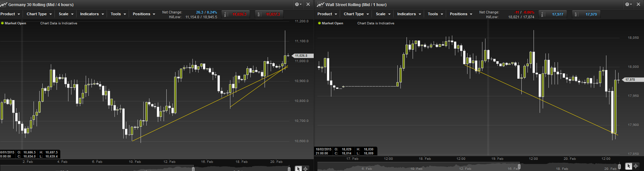
Task: Close the Wall Street Rolling chart panel
Action: tap(638, 4)
